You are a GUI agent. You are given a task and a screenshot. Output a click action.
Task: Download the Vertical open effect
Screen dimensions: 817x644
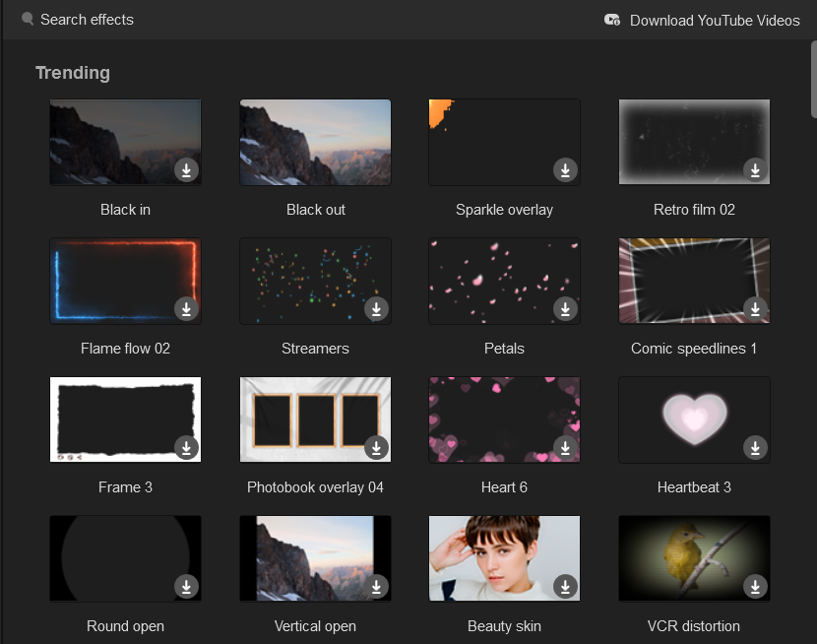(376, 587)
